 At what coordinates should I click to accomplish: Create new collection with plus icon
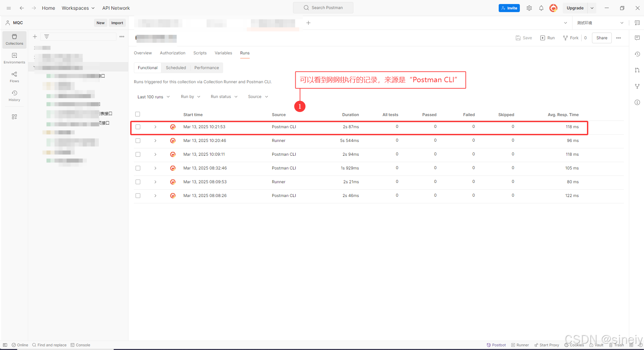point(35,37)
